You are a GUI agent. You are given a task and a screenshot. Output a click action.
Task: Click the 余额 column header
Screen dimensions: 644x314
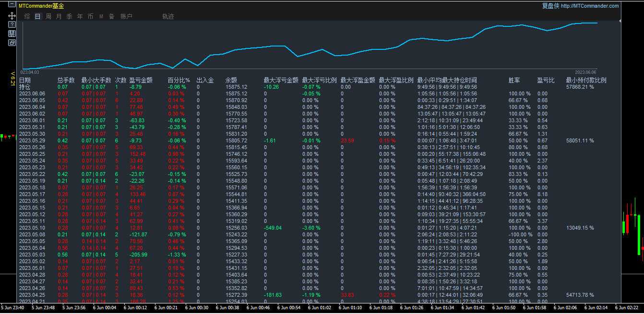click(x=231, y=81)
